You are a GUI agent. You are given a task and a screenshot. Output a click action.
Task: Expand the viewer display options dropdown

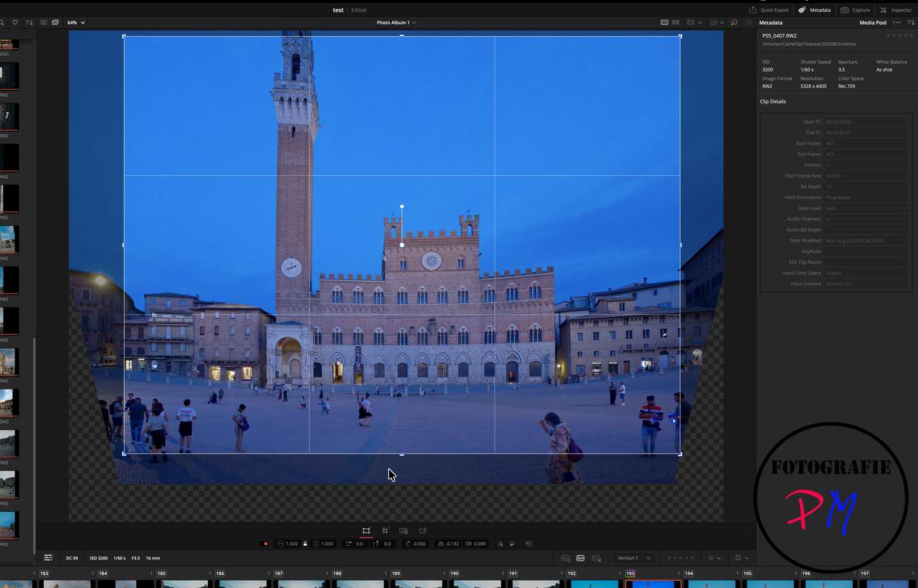click(694, 22)
